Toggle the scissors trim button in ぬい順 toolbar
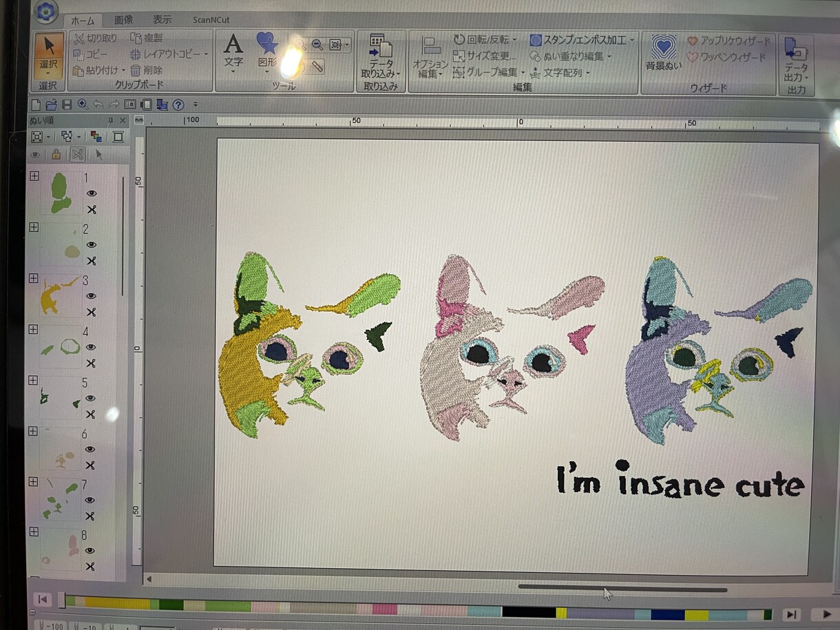840x630 pixels. tap(78, 154)
